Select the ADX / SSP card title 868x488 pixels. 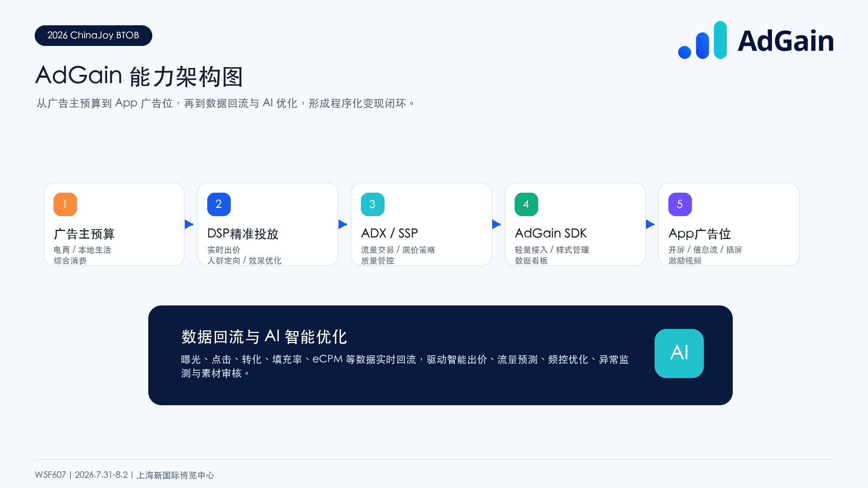pyautogui.click(x=390, y=234)
